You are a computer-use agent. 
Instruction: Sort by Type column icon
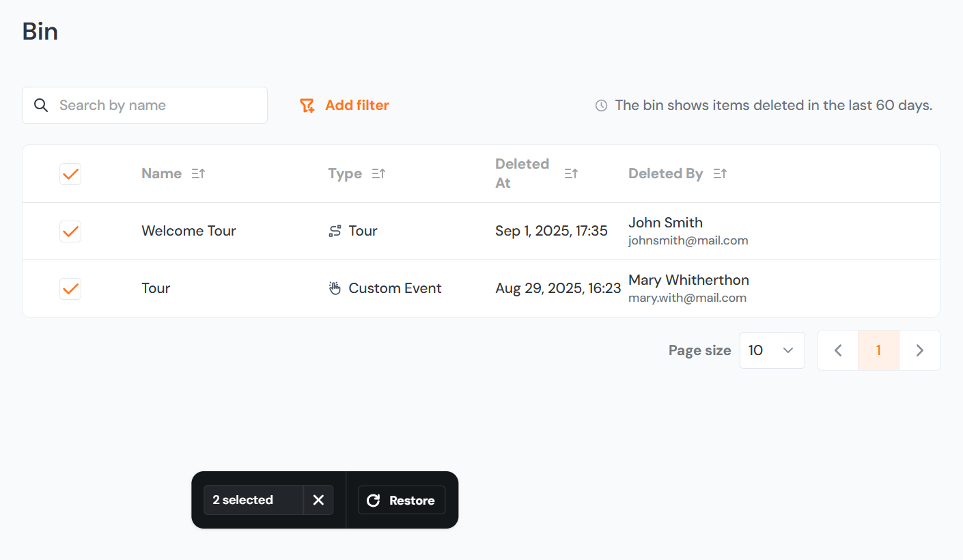click(378, 173)
